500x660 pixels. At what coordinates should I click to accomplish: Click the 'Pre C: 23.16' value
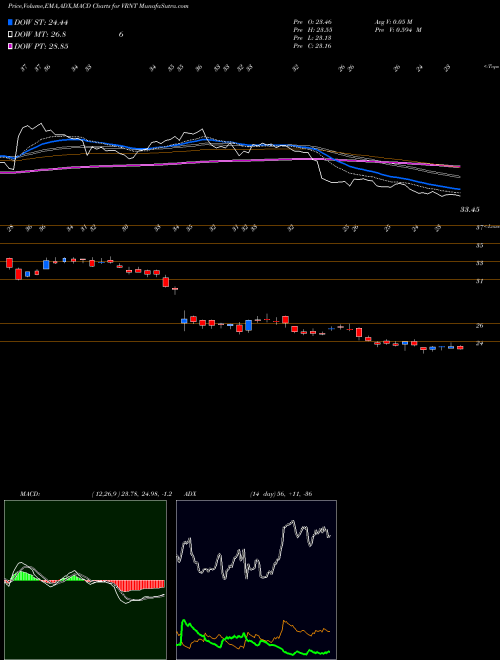point(312,46)
